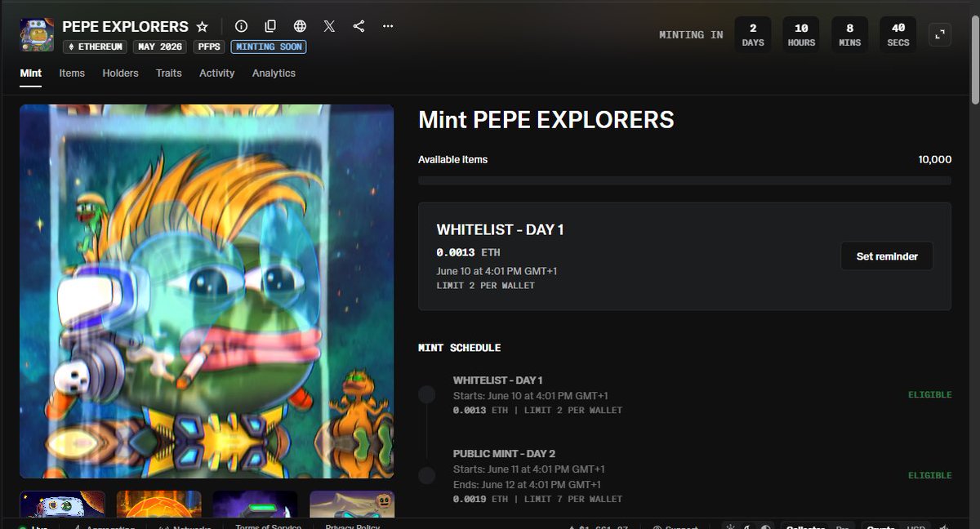980x529 pixels.
Task: Click the MINT SCHEDULE heading
Action: [x=460, y=348]
